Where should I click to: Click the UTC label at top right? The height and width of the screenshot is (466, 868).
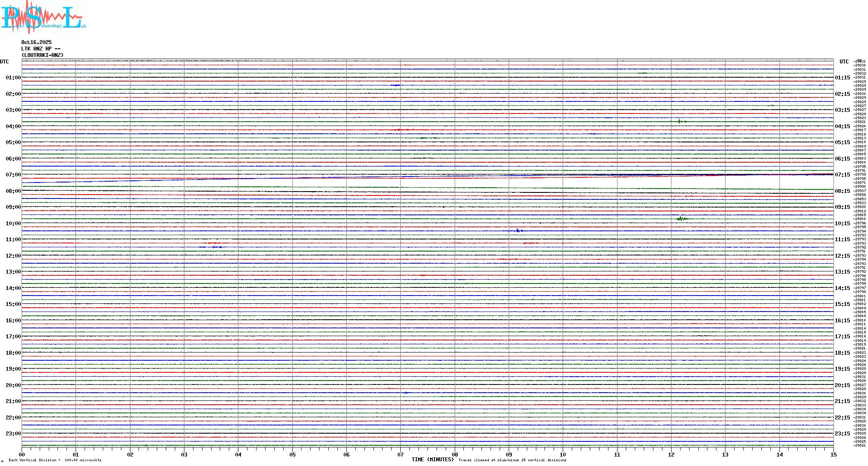[844, 62]
